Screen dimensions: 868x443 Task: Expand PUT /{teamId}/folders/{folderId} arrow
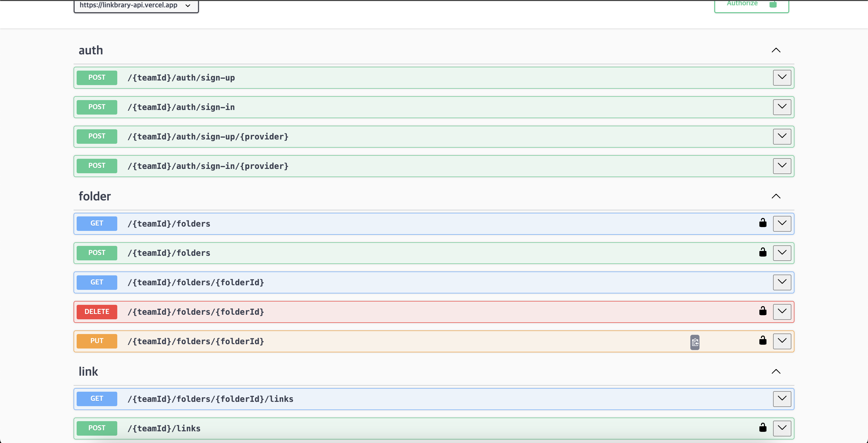[782, 341]
